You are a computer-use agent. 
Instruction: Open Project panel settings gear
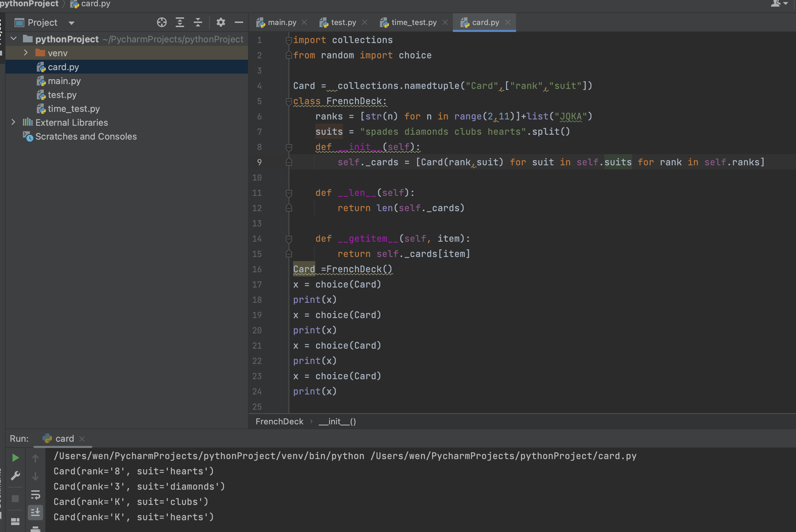(221, 23)
